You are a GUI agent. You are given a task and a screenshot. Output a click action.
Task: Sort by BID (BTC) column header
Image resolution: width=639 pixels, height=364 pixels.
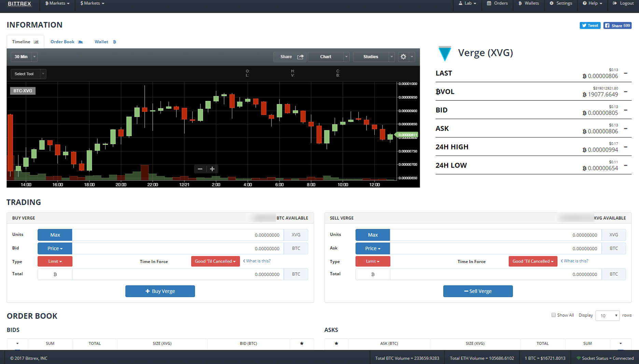tap(248, 344)
